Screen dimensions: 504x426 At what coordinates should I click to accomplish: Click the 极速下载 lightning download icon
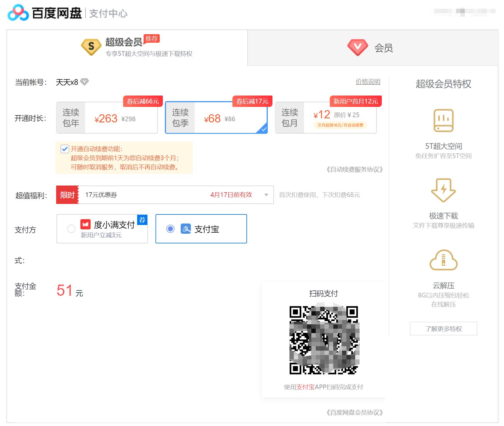point(443,190)
